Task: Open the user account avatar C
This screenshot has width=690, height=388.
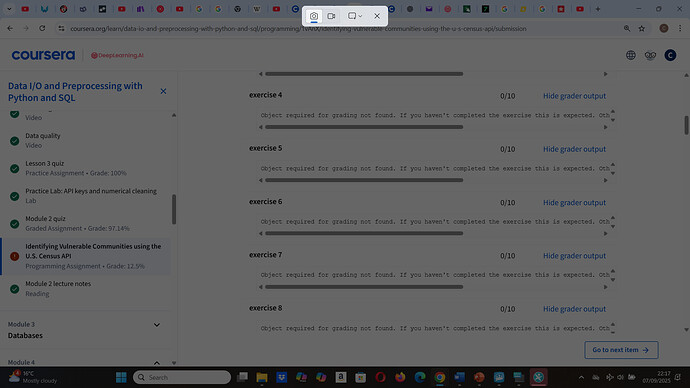Action: (x=670, y=55)
